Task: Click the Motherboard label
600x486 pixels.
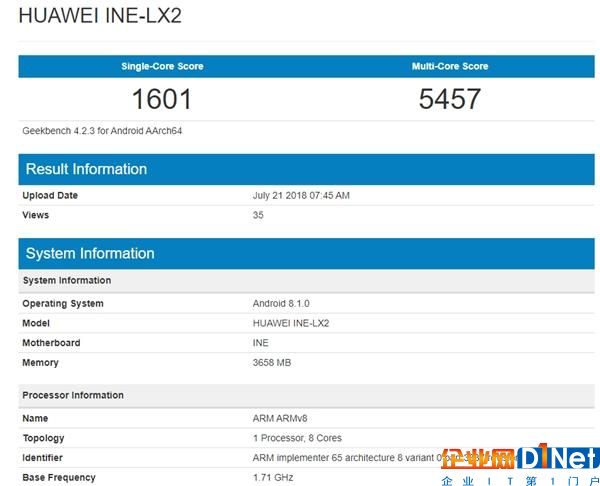Action: pos(51,343)
